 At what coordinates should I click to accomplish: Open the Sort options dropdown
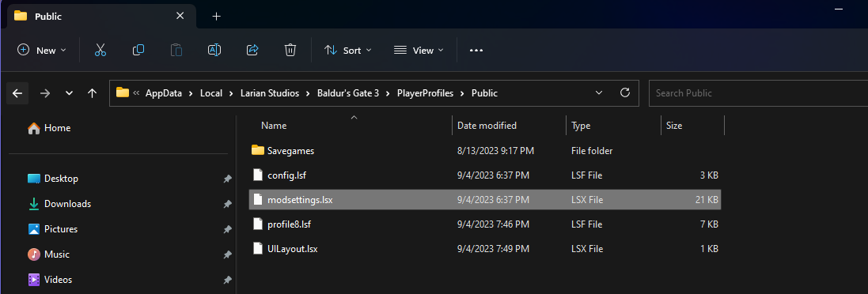pyautogui.click(x=348, y=51)
